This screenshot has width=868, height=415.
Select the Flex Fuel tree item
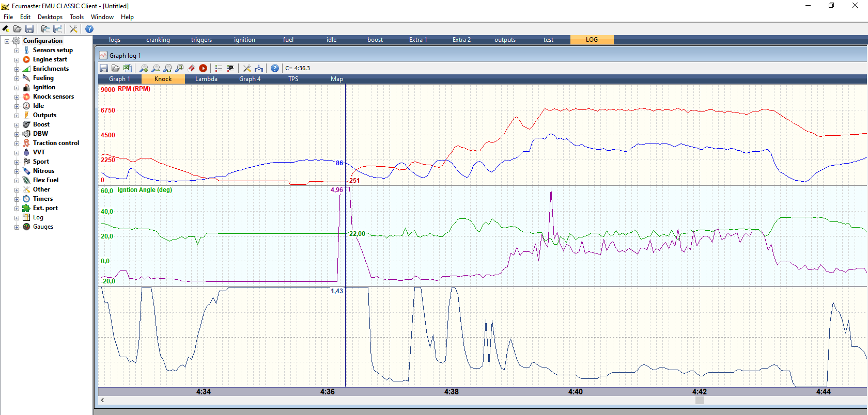pyautogui.click(x=46, y=180)
